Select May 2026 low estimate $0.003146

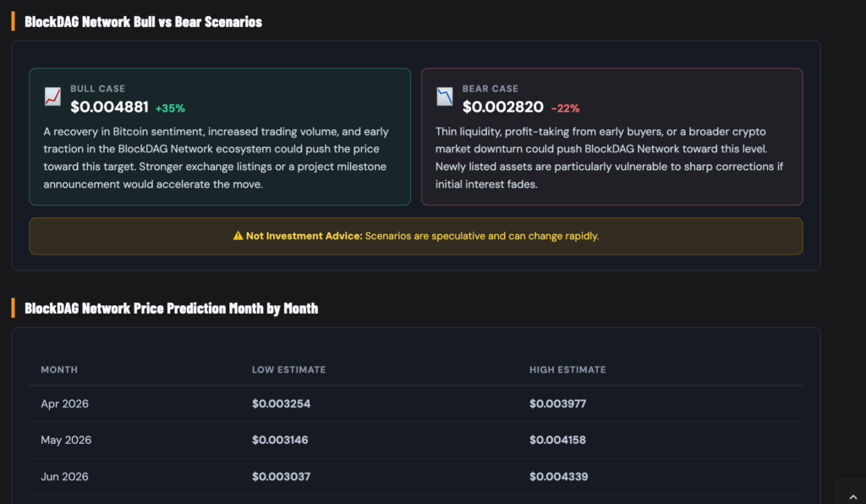click(280, 440)
